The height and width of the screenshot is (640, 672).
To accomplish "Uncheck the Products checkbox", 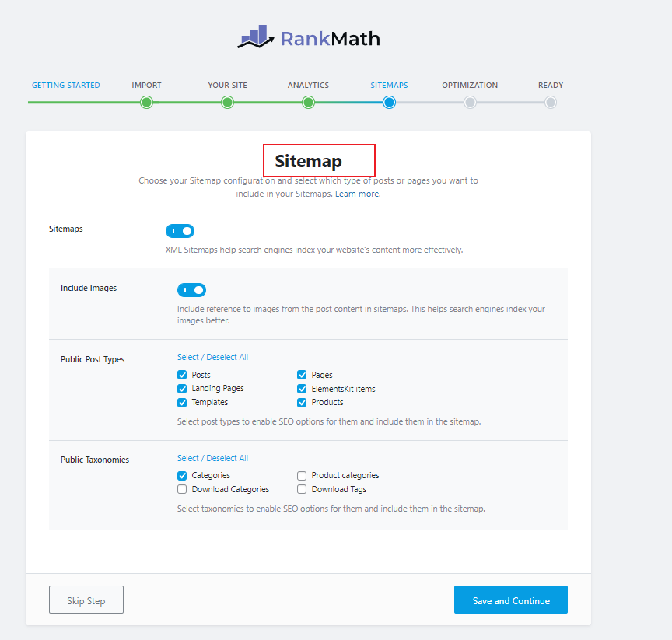I will tap(302, 402).
